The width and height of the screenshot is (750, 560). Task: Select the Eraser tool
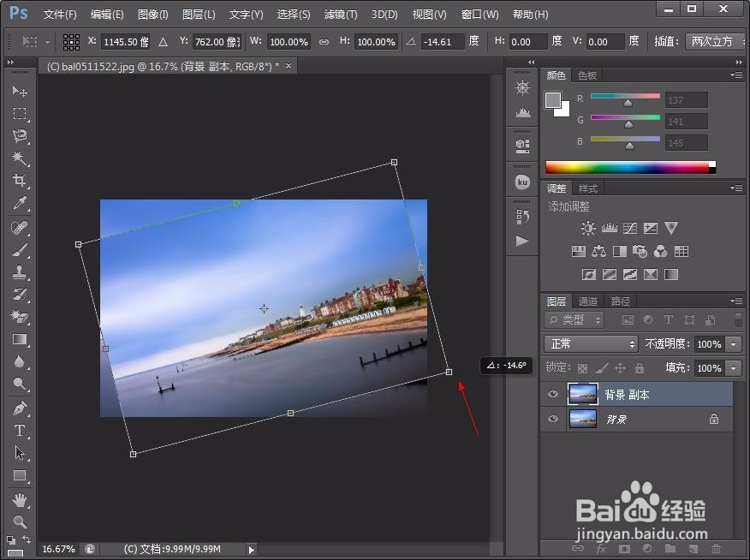point(20,317)
